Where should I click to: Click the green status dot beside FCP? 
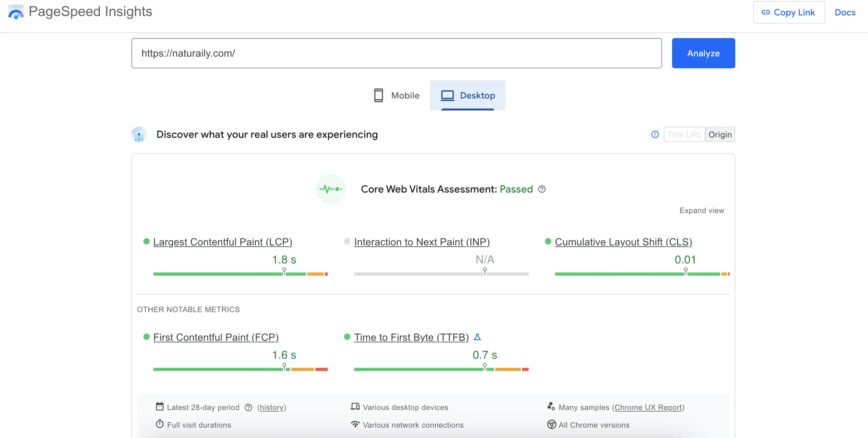tap(146, 337)
